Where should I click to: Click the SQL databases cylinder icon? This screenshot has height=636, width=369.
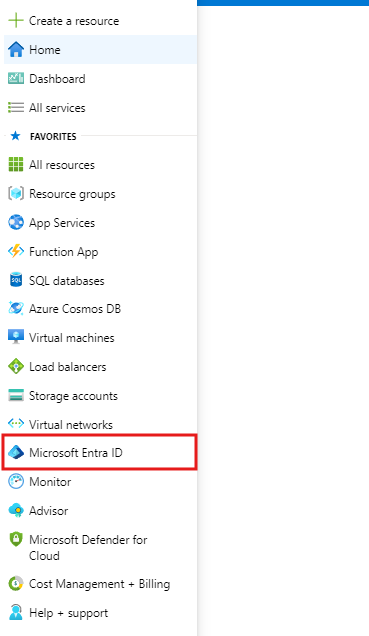(16, 280)
